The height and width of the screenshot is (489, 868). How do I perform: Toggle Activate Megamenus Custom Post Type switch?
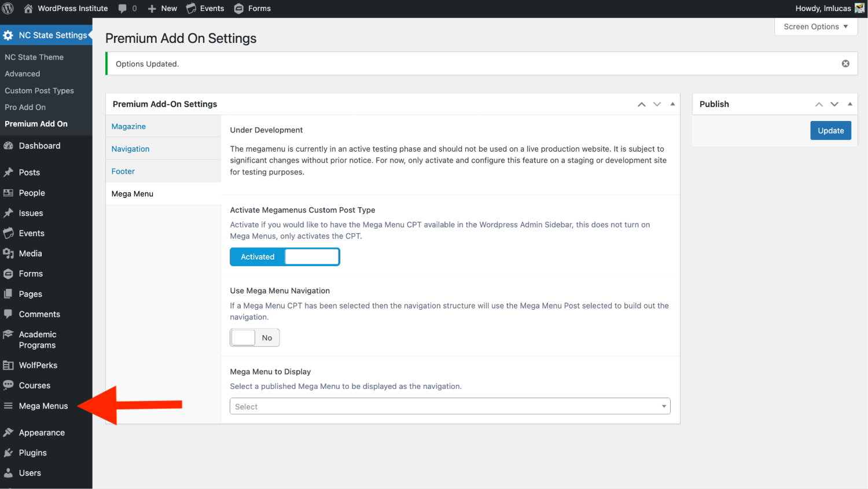(285, 257)
